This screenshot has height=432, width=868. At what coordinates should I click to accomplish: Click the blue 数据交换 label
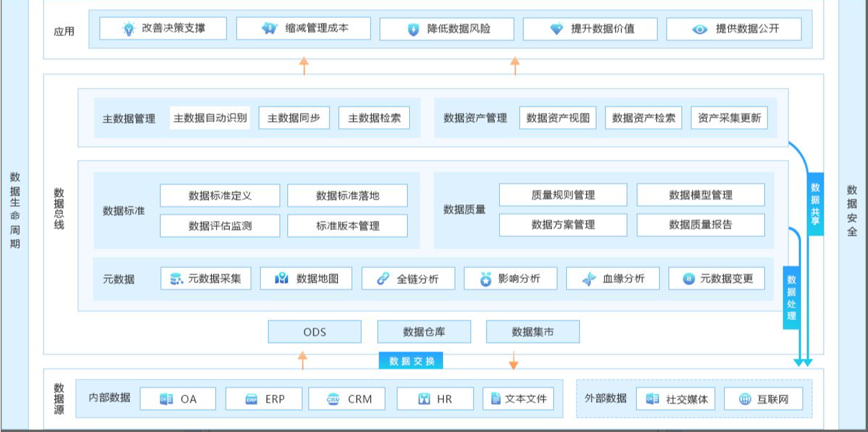411,361
